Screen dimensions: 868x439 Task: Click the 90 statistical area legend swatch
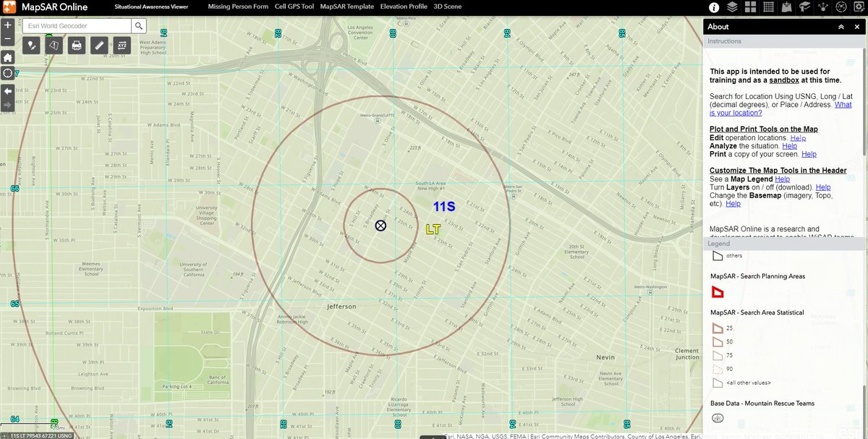[718, 369]
